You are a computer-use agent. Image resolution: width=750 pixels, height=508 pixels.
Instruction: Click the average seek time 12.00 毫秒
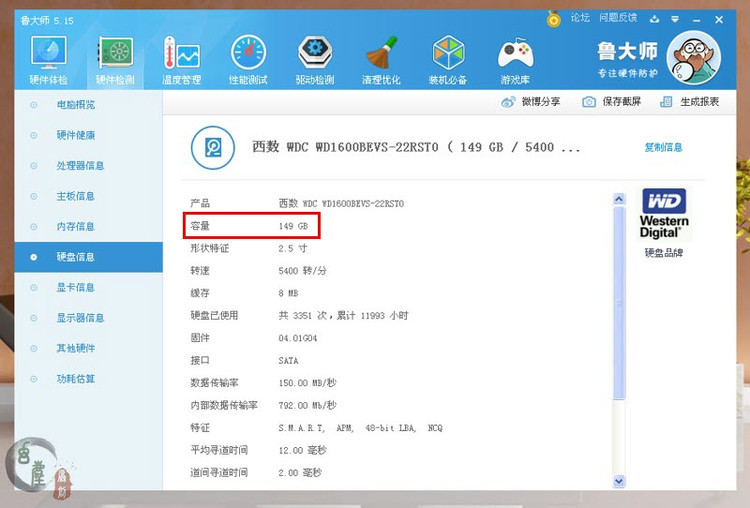point(302,451)
